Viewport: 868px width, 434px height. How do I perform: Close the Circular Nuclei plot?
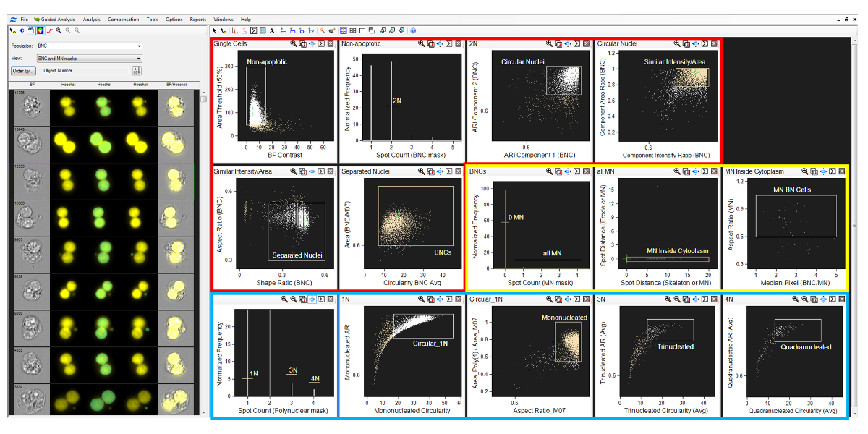(x=714, y=43)
